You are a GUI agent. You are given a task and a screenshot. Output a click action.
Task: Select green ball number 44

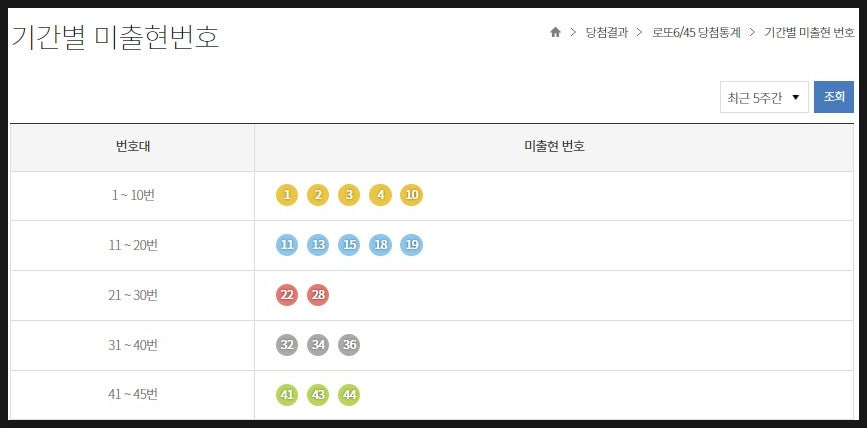pyautogui.click(x=349, y=395)
